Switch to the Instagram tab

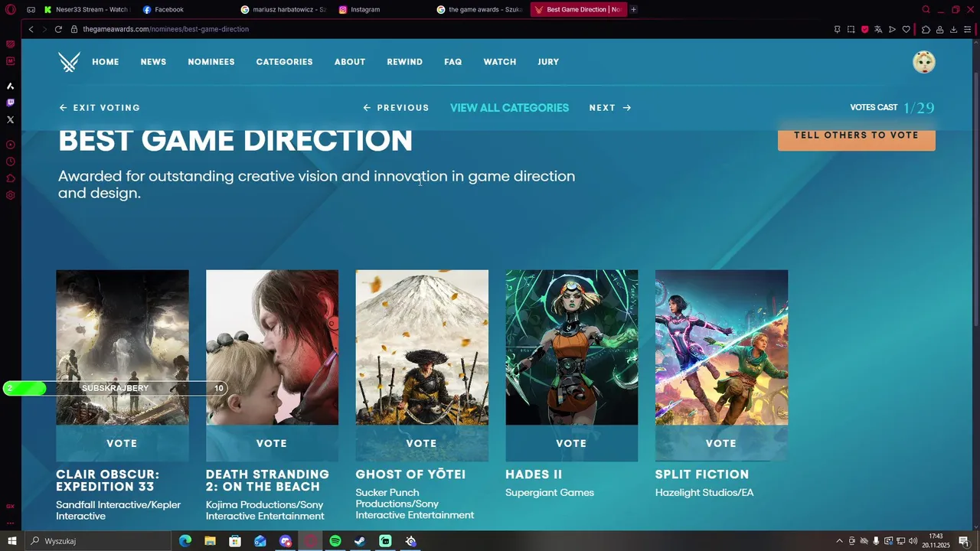(381, 9)
